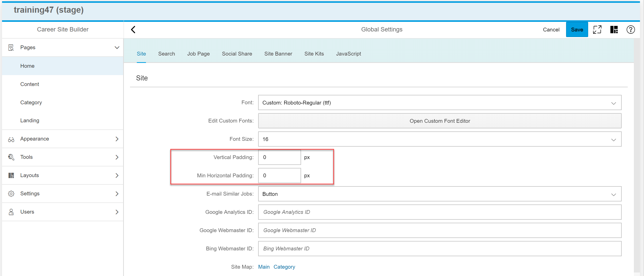Switch to the JavaScript tab
Screen dimensions: 644x276
tap(348, 54)
